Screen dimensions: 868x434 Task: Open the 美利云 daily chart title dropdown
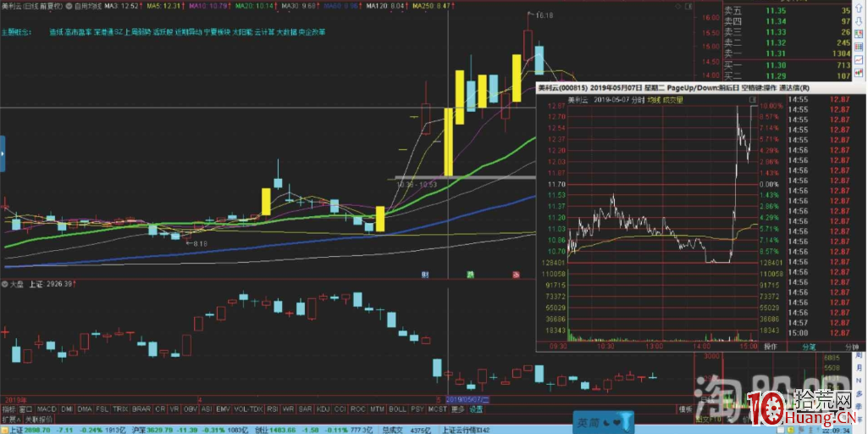68,5
